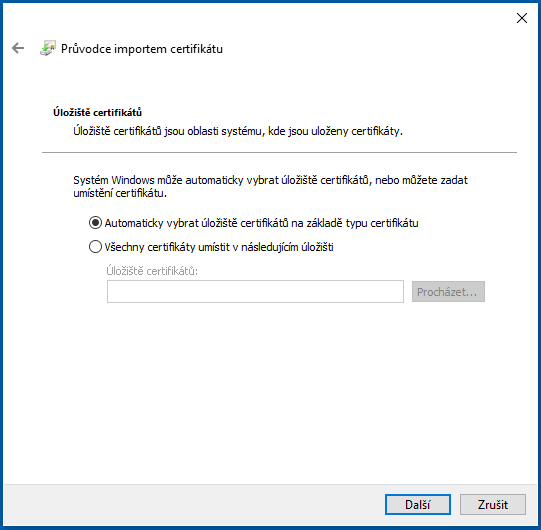
Task: Click the paragraph starting 'Systém Windows může automaticky'
Action: [270, 186]
